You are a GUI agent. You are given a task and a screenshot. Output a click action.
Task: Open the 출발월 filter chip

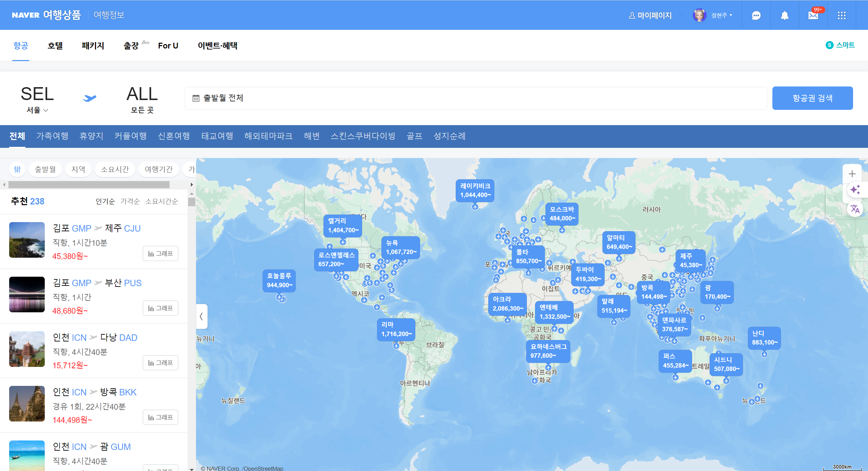click(45, 169)
